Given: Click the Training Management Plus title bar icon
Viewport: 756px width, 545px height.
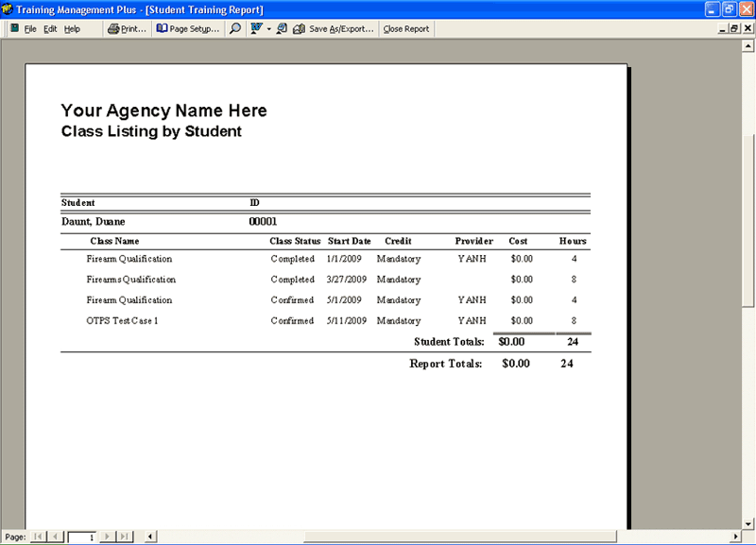Looking at the screenshot, I should [x=8, y=9].
